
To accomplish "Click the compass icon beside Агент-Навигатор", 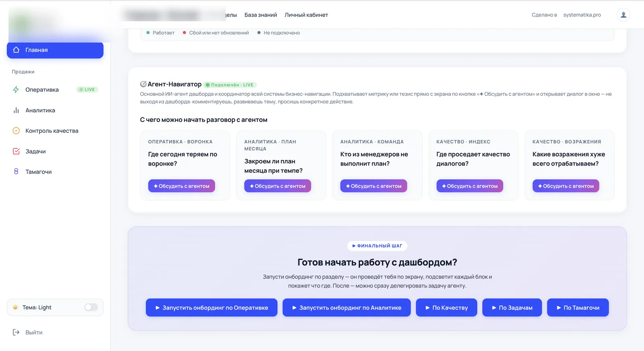I will tap(143, 84).
